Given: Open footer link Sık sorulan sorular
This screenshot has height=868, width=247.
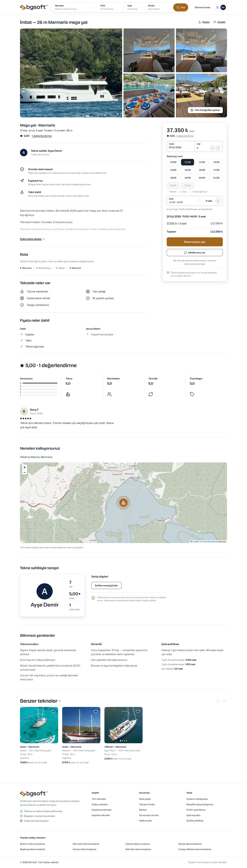Looking at the screenshot, I should point(149,815).
